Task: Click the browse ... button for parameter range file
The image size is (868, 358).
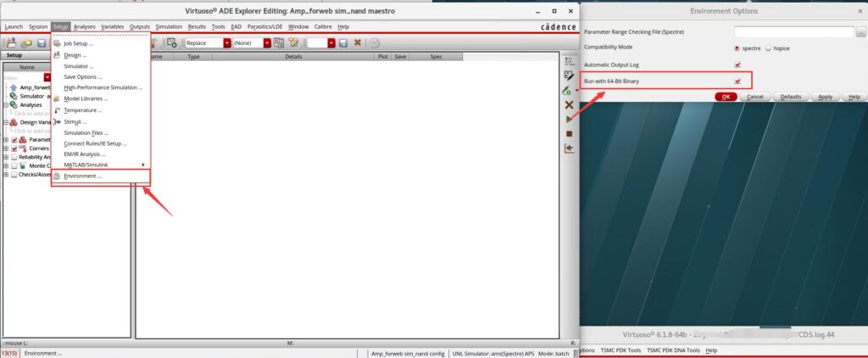Action: coord(861,32)
